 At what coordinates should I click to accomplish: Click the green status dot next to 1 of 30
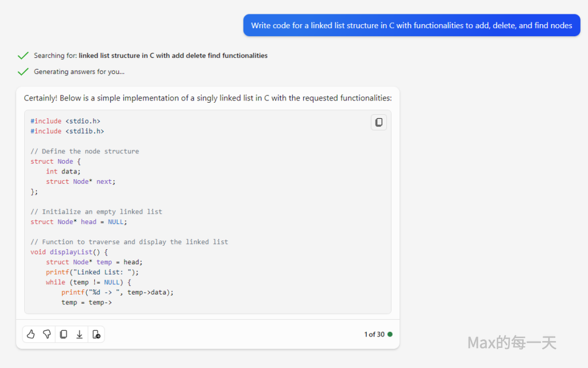pos(390,334)
